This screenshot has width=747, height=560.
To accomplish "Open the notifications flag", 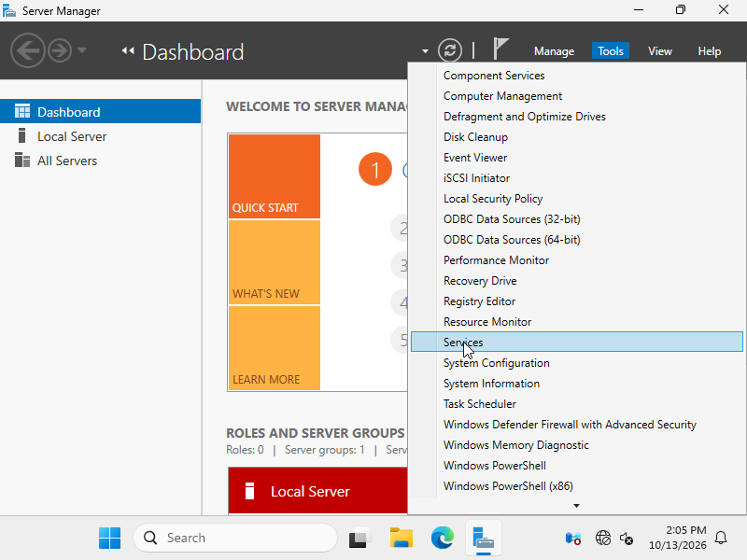I will 500,49.
